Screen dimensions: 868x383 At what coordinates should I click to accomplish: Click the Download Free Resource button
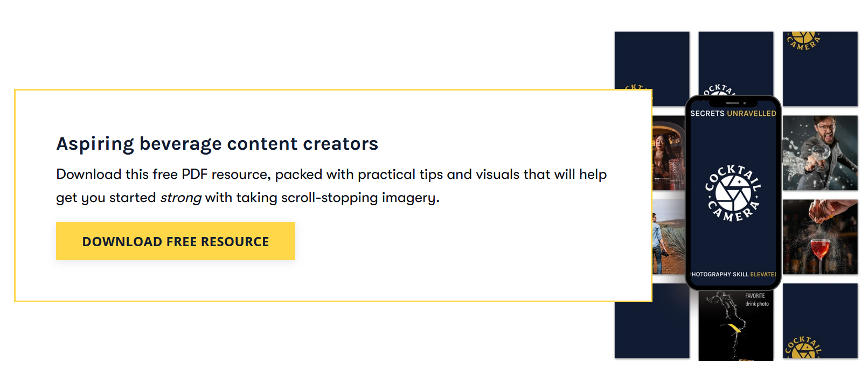[175, 241]
